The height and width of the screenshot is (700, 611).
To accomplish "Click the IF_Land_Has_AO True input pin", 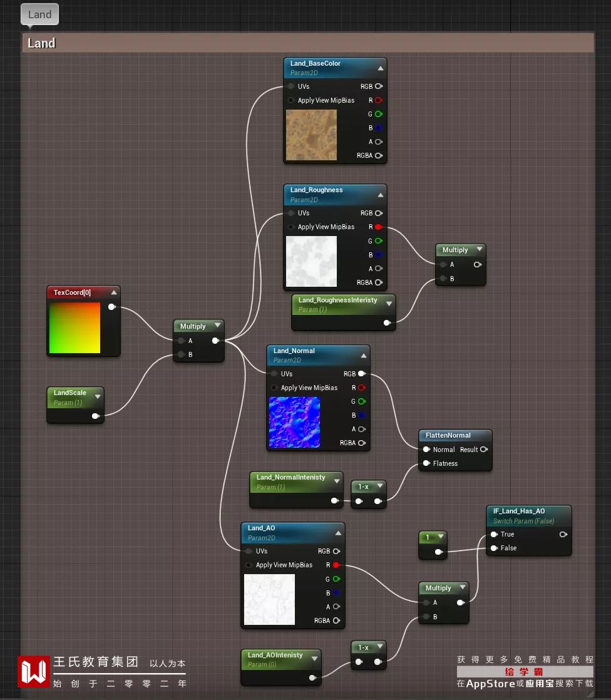I will click(x=495, y=534).
